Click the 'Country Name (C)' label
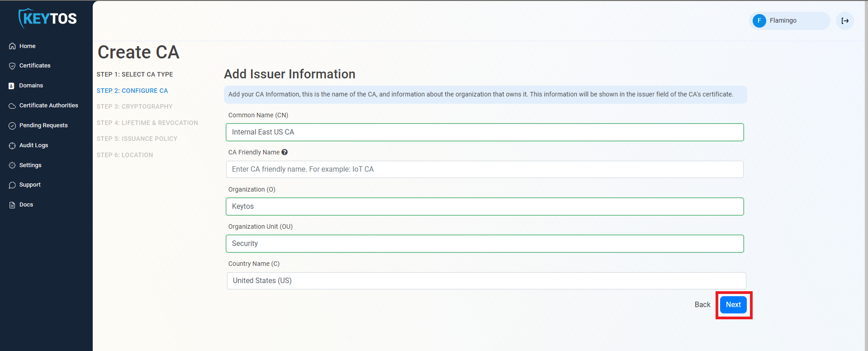This screenshot has height=351, width=868. pyautogui.click(x=254, y=264)
